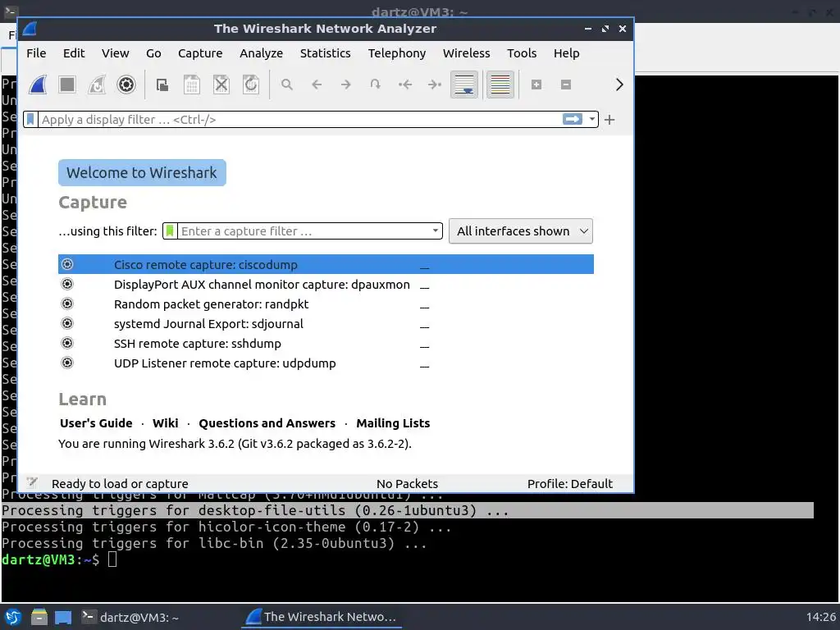840x630 pixels.
Task: Open display filter history dropdown arrow
Action: [591, 119]
